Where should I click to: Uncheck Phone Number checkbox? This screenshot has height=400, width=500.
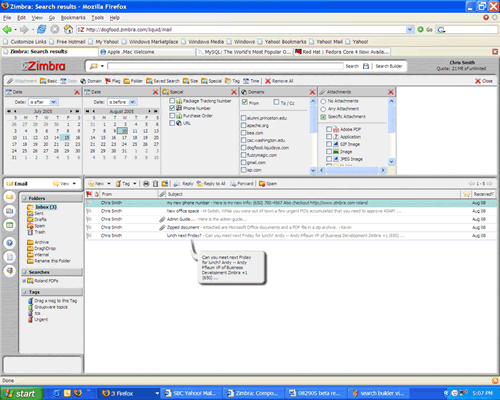point(172,108)
